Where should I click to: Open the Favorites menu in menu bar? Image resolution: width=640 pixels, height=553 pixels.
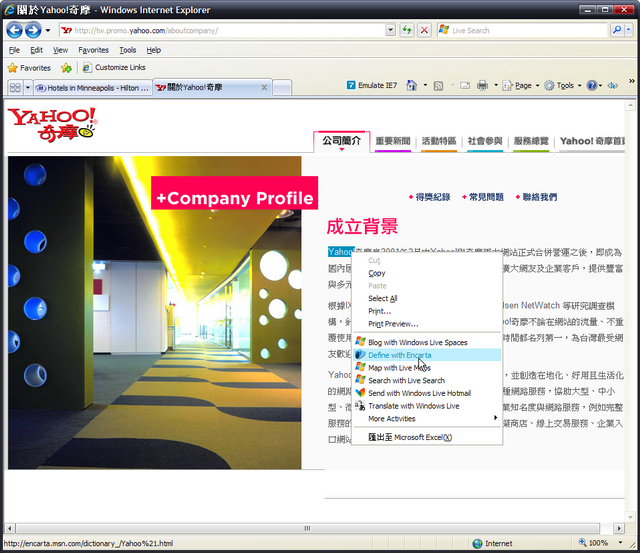[93, 50]
